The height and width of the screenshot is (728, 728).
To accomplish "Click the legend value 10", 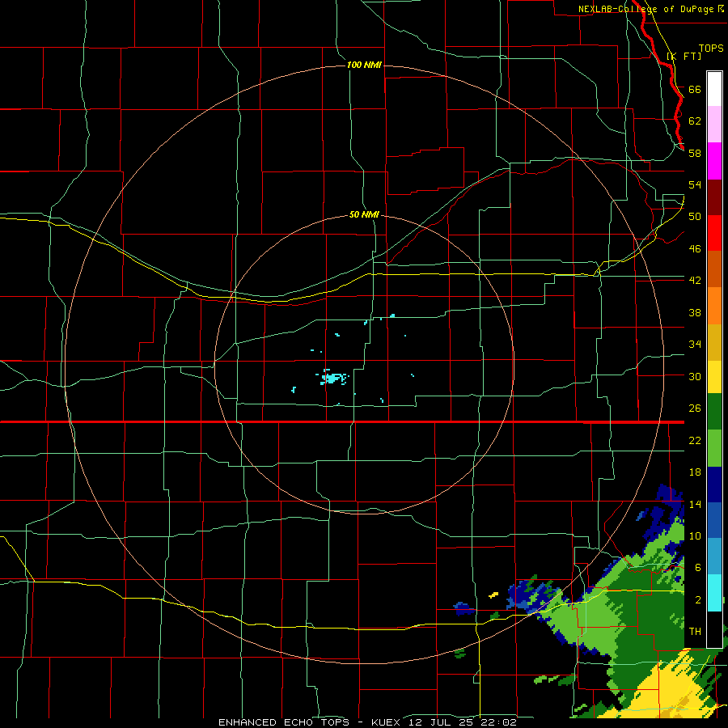I will [x=695, y=535].
